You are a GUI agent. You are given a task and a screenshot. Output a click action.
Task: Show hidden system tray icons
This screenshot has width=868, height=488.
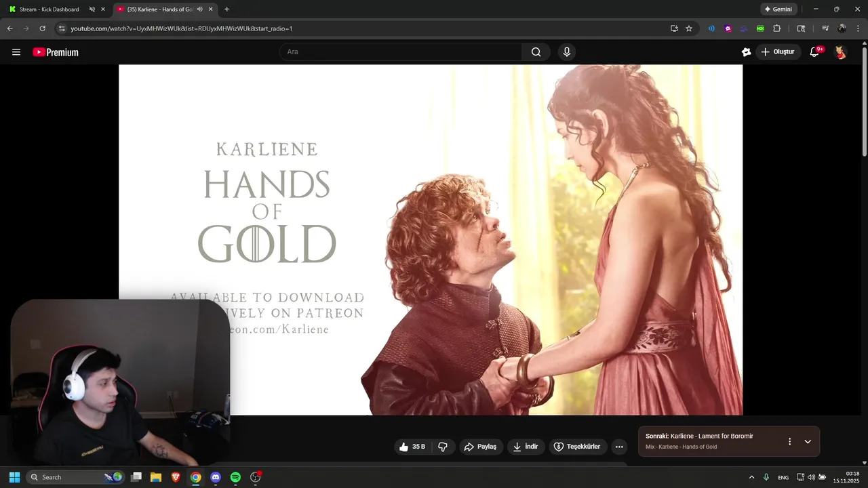751,477
